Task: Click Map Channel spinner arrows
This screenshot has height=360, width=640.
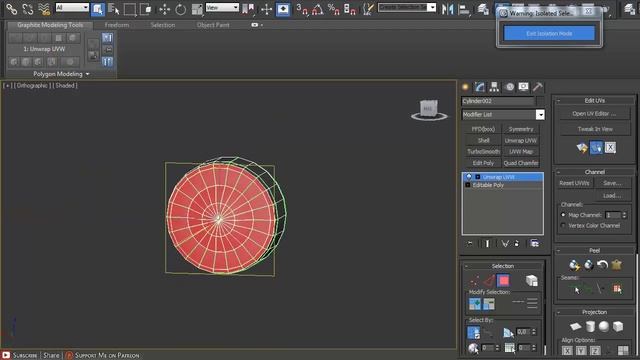Action: click(x=624, y=215)
